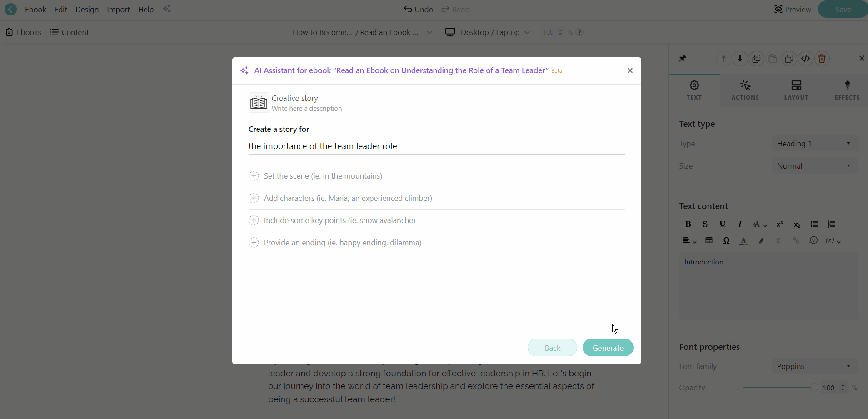The width and height of the screenshot is (868, 419).
Task: Click the red trash delete icon
Action: [822, 59]
